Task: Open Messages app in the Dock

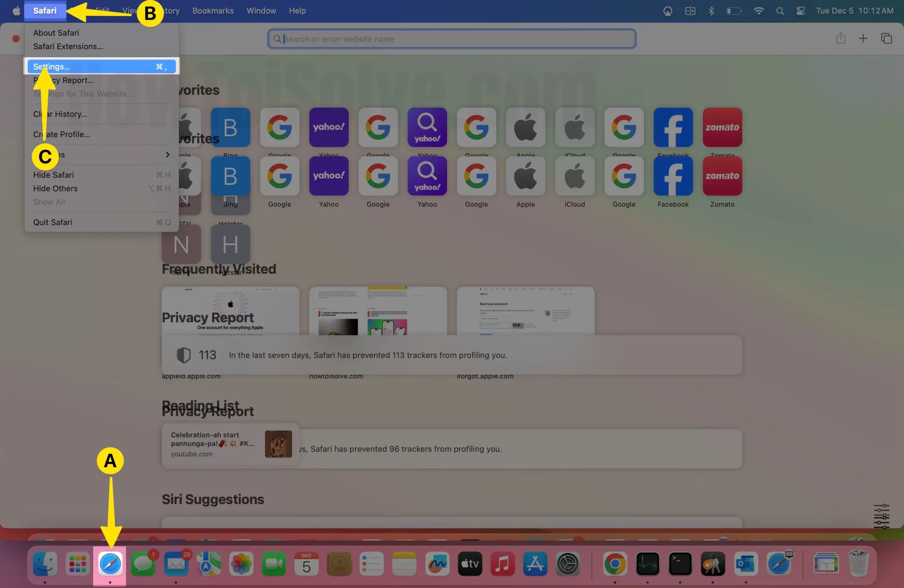Action: [143, 564]
